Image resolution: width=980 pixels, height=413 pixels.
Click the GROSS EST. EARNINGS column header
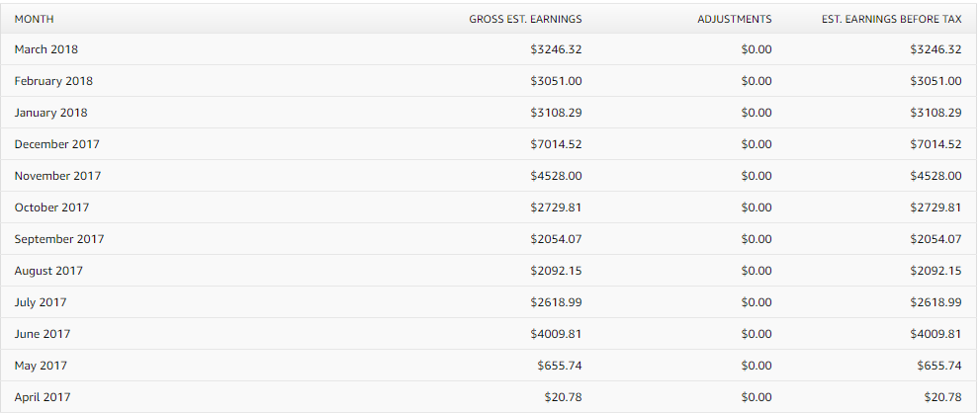point(525,20)
